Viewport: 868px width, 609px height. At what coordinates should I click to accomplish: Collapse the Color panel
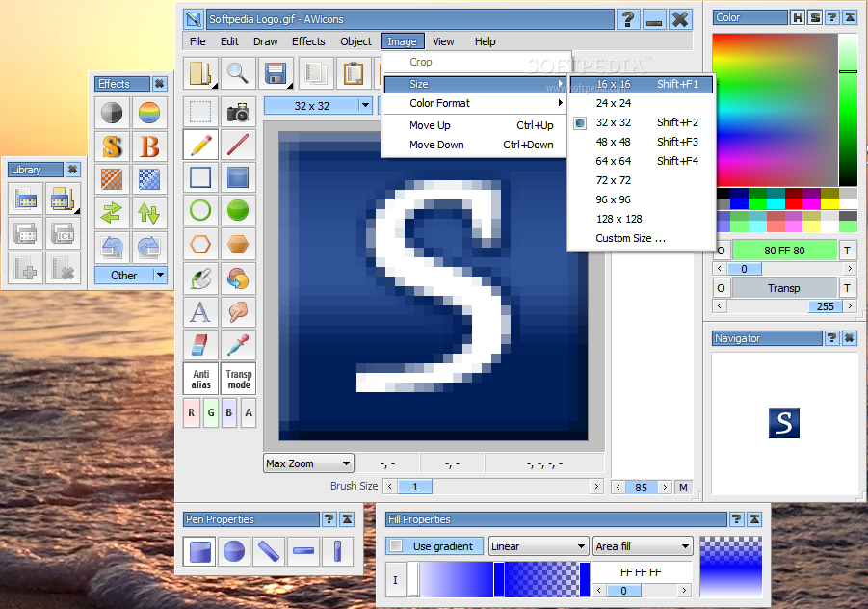pyautogui.click(x=850, y=17)
